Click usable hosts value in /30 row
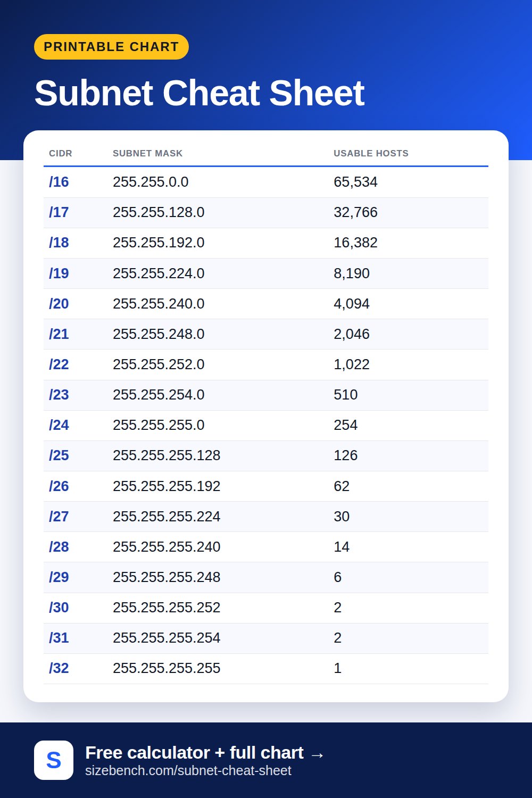The width and height of the screenshot is (532, 798). [x=338, y=608]
